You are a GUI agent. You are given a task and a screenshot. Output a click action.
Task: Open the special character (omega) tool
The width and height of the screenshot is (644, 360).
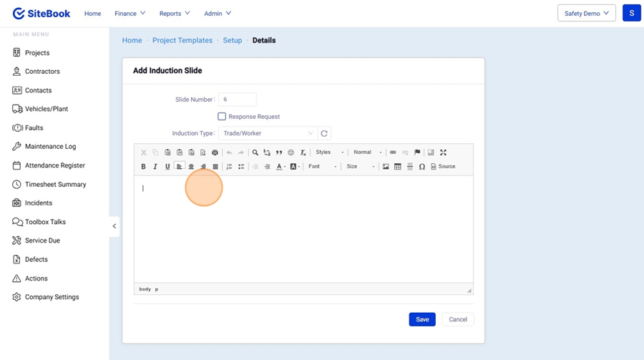click(x=422, y=167)
